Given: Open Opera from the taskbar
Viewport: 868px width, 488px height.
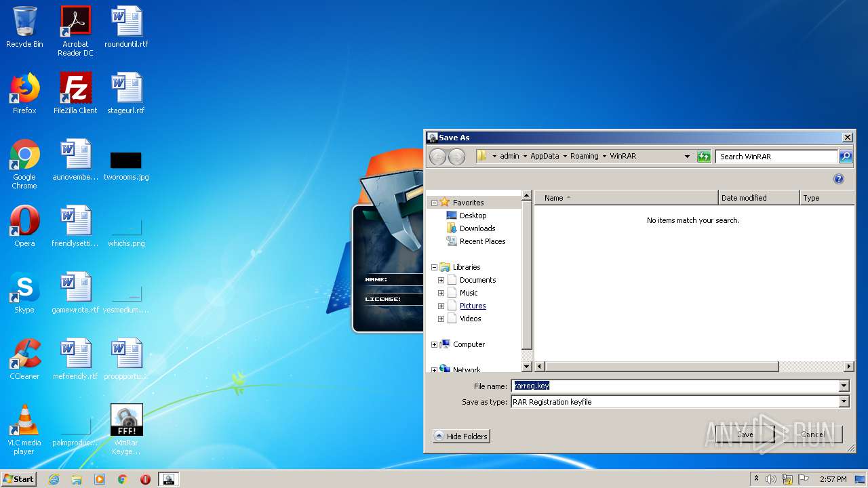Looking at the screenshot, I should pyautogui.click(x=145, y=479).
